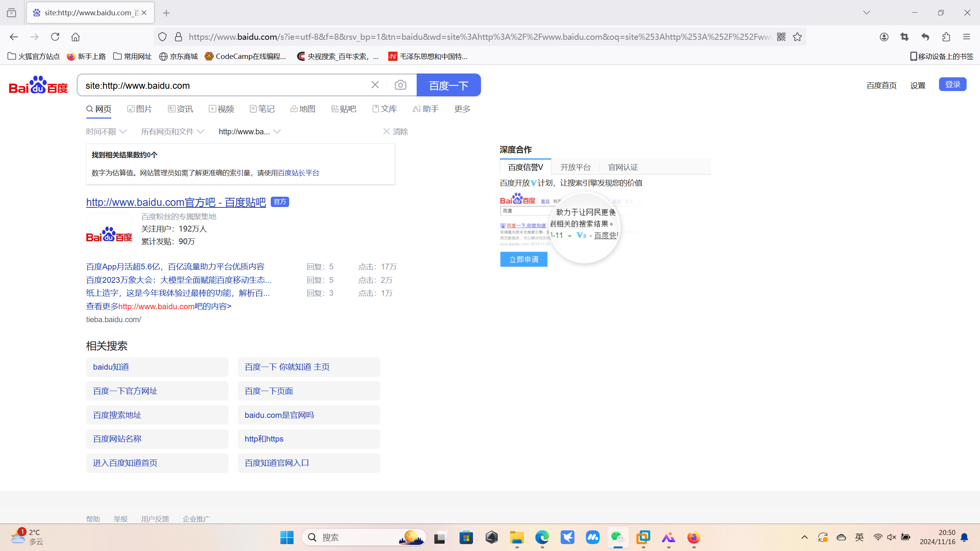Clear the Baidu search box text
The image size is (980, 551).
[375, 85]
